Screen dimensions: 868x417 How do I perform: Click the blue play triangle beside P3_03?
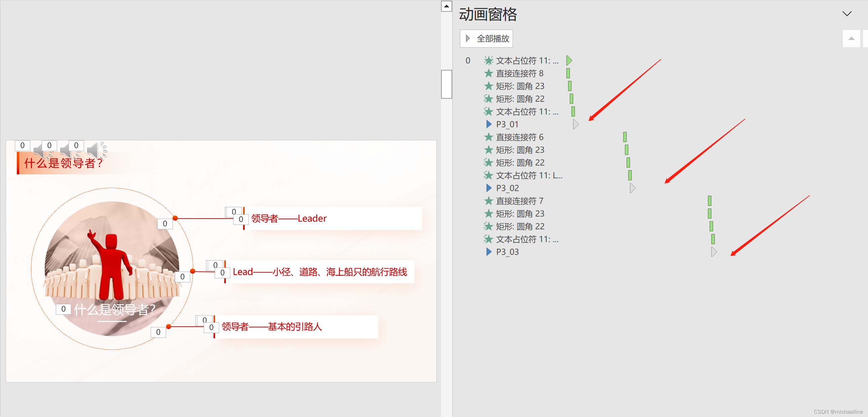(488, 252)
